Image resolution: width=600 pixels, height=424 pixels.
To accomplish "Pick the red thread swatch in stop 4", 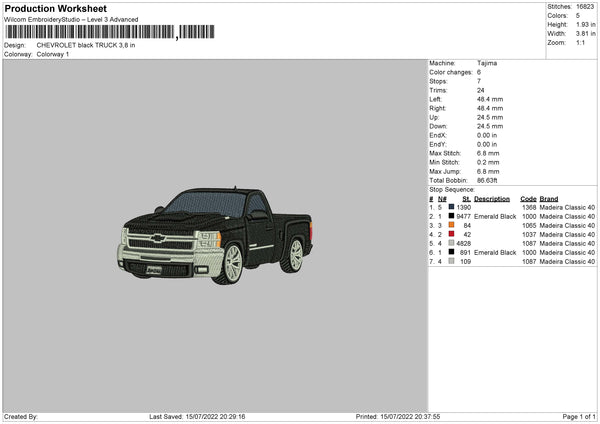I will [452, 234].
